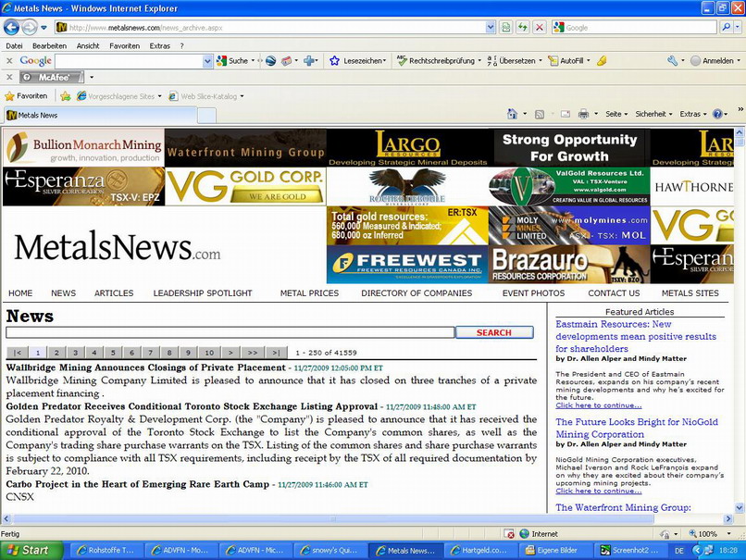This screenshot has height=560, width=746.
Task: Open the Bearbeiten menu
Action: [49, 45]
